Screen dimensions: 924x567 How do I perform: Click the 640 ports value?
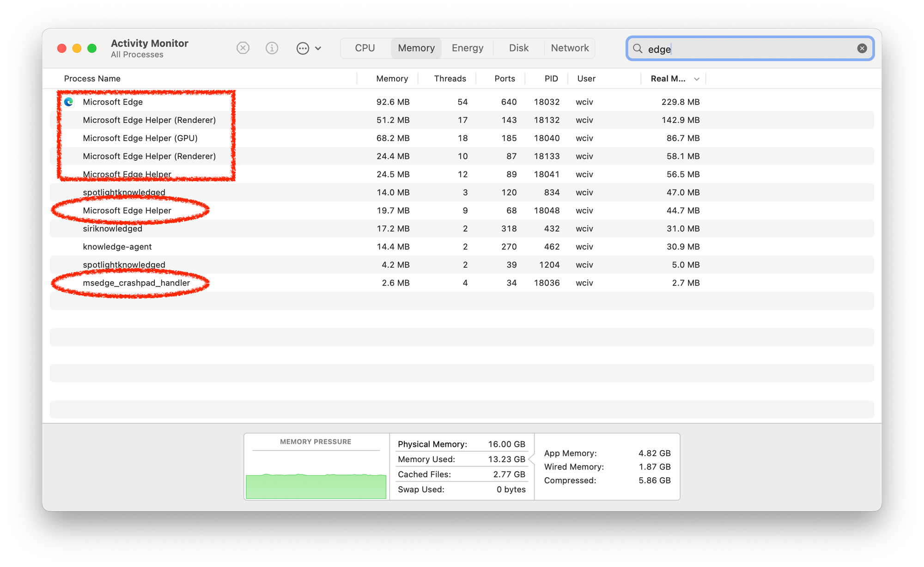pos(509,102)
